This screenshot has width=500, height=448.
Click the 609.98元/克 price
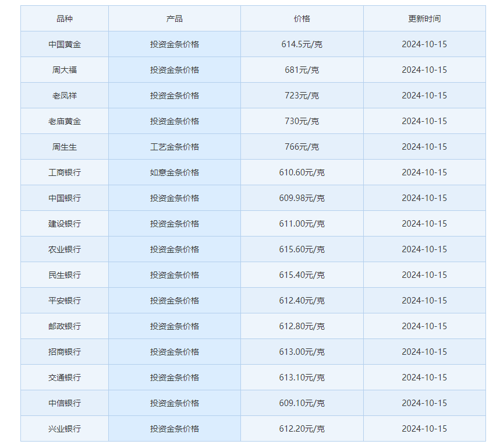click(302, 198)
